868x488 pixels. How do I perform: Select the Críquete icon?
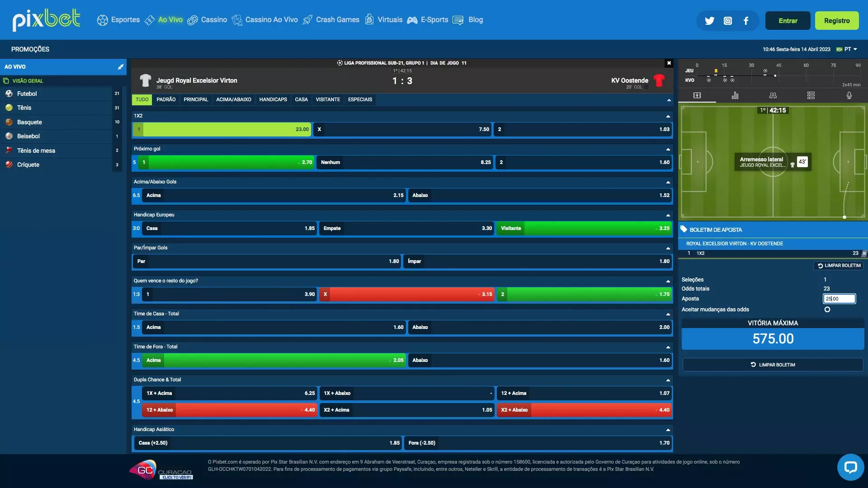pos(9,164)
